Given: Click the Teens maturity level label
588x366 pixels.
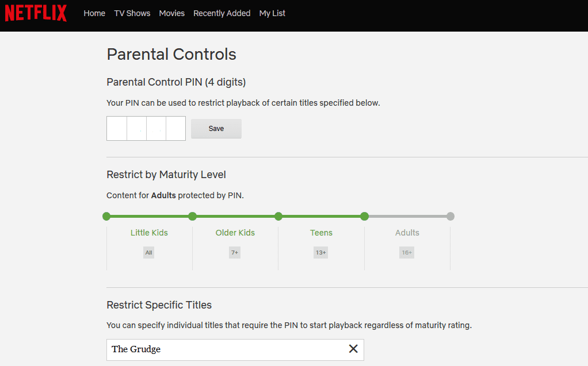Looking at the screenshot, I should [x=321, y=233].
